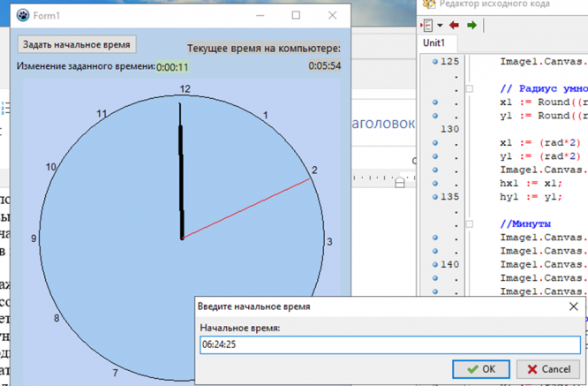Jump back with the red arrow icon
The width and height of the screenshot is (588, 386).
point(454,25)
